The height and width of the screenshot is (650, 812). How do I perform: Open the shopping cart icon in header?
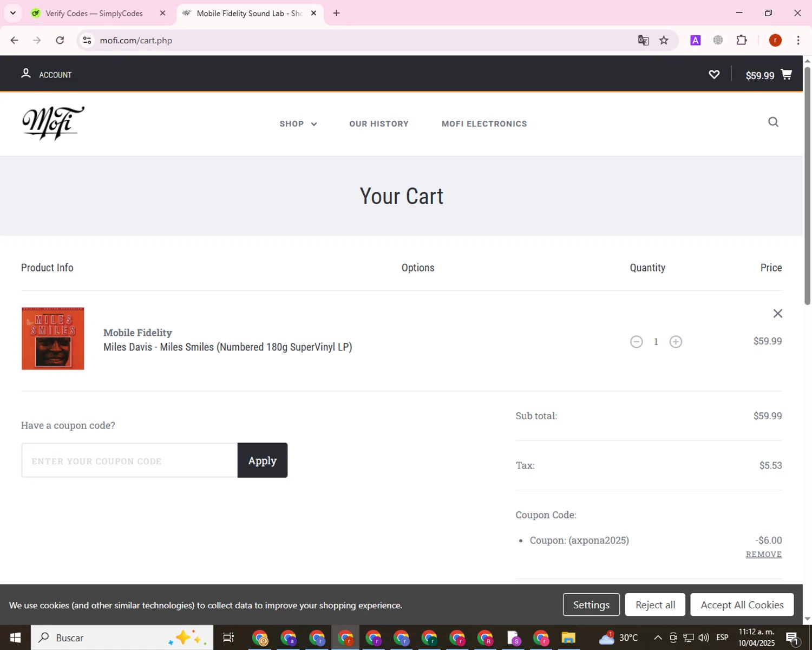coord(787,74)
